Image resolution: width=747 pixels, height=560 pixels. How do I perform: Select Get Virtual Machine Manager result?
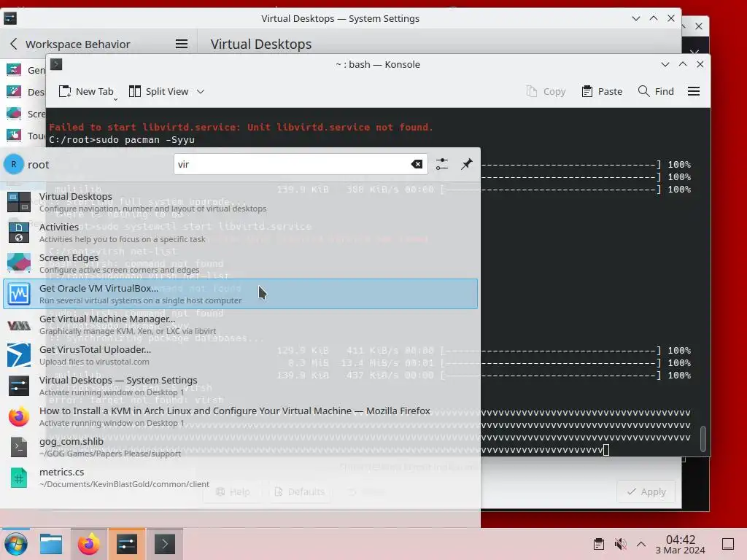click(240, 324)
